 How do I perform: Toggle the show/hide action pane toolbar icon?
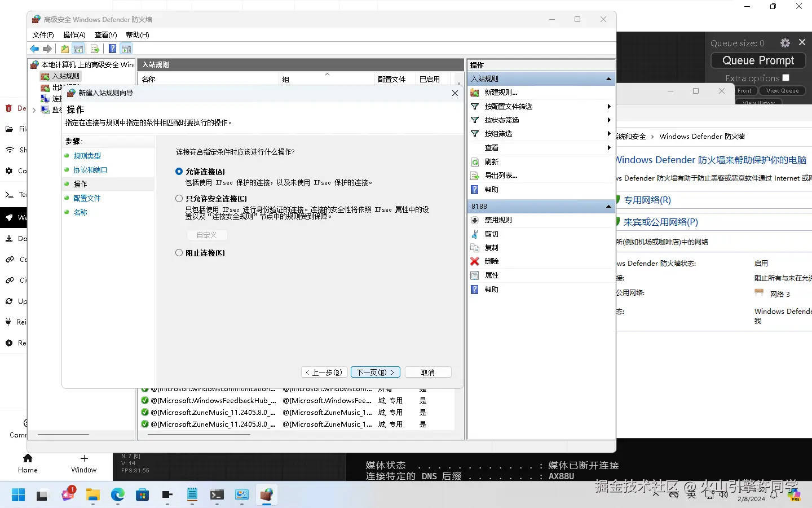(x=126, y=49)
